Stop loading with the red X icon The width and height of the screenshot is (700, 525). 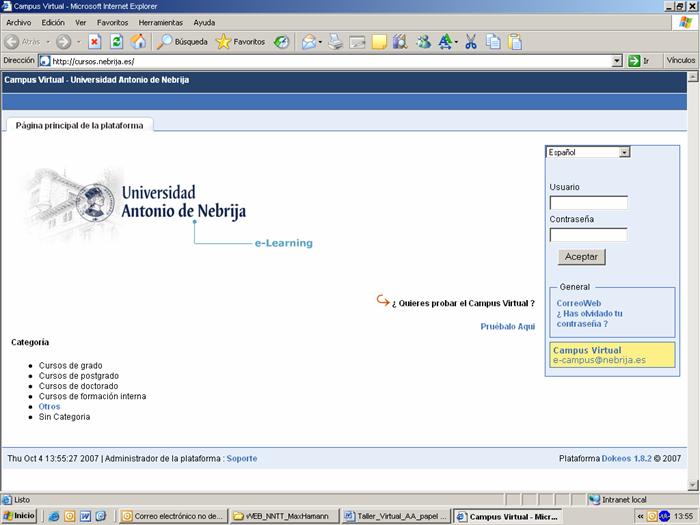click(x=94, y=42)
